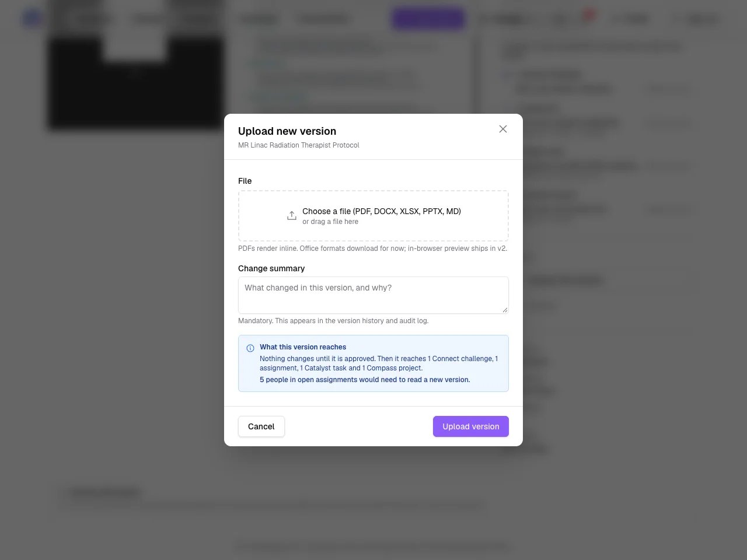Click the 'or drag a file here' text

(330, 222)
